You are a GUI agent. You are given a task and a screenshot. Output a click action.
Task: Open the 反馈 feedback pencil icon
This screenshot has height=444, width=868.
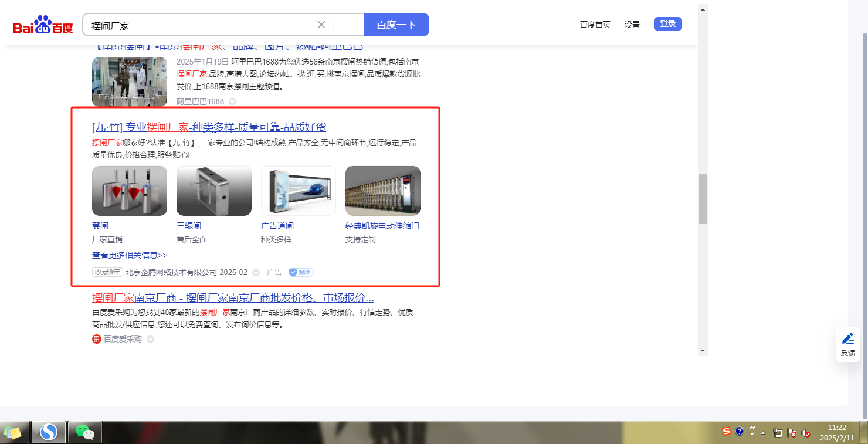[x=848, y=338]
